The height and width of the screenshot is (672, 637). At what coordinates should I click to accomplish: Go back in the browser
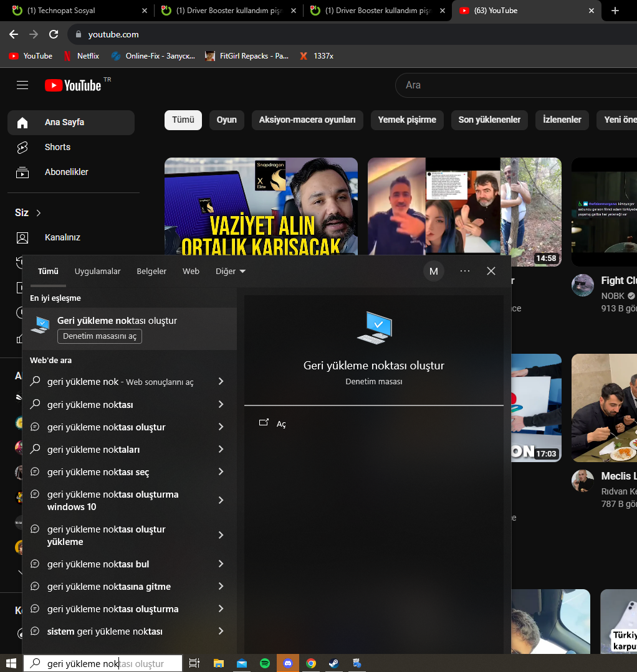click(14, 34)
